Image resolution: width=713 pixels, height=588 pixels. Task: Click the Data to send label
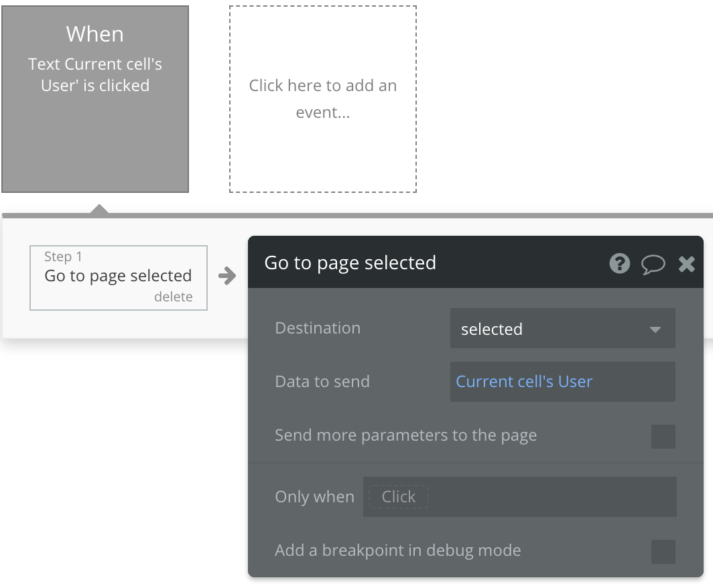point(322,382)
